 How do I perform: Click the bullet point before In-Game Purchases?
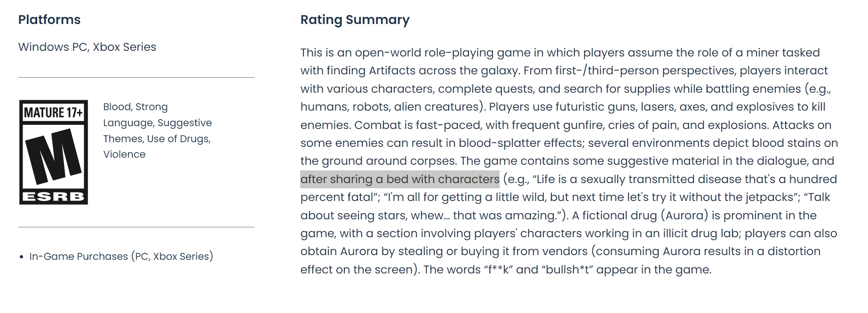(x=22, y=257)
